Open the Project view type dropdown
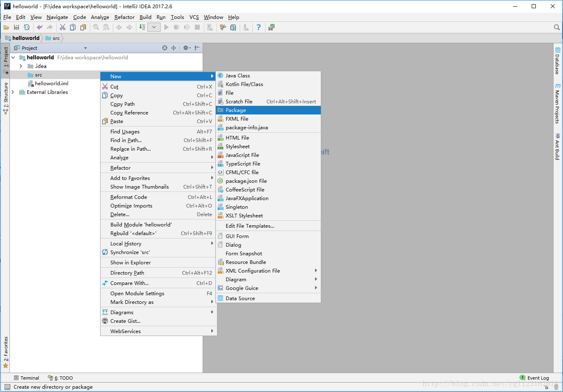 coord(85,48)
